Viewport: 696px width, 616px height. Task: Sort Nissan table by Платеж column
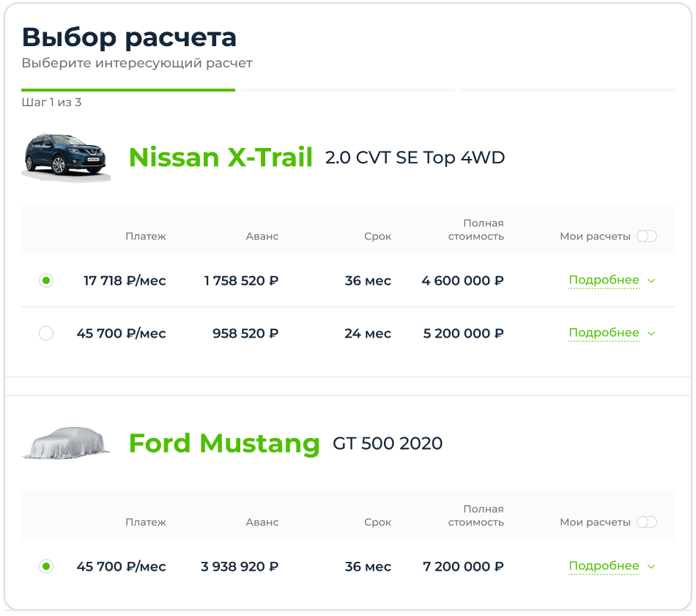[145, 237]
